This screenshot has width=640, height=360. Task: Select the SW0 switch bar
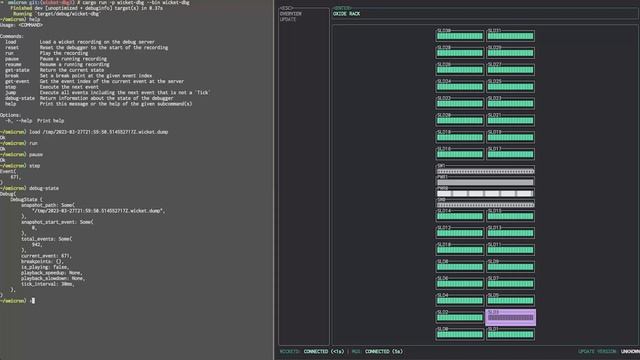click(485, 204)
